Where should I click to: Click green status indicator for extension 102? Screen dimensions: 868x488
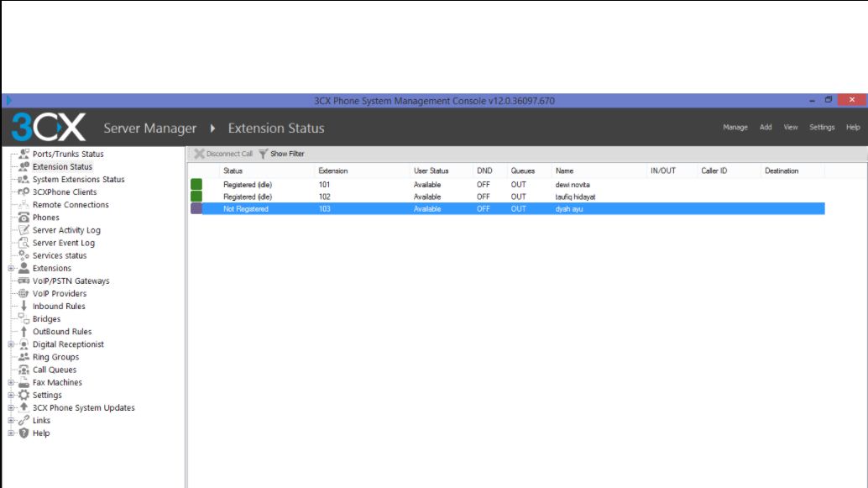tap(196, 196)
